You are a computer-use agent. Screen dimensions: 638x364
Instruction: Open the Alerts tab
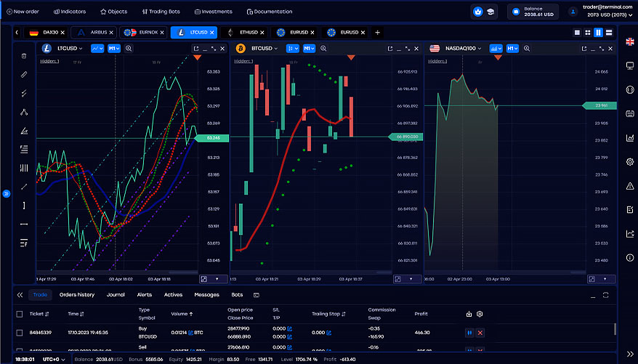[x=145, y=294]
